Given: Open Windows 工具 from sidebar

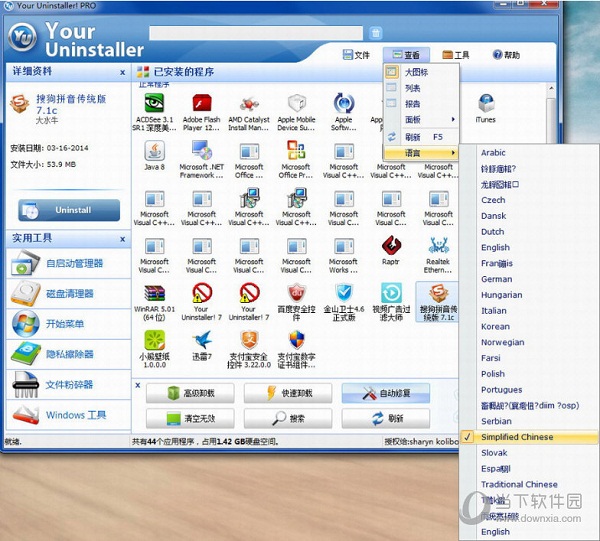Looking at the screenshot, I should 69,415.
